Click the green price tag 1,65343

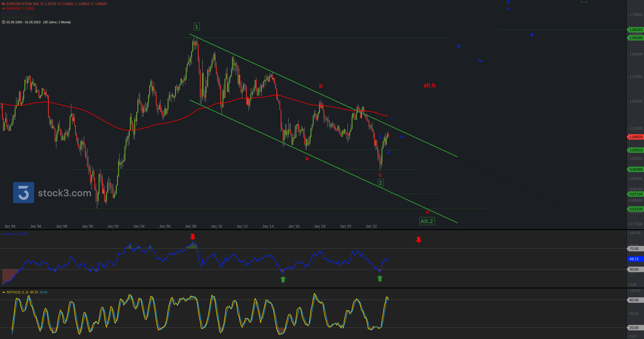pos(635,30)
